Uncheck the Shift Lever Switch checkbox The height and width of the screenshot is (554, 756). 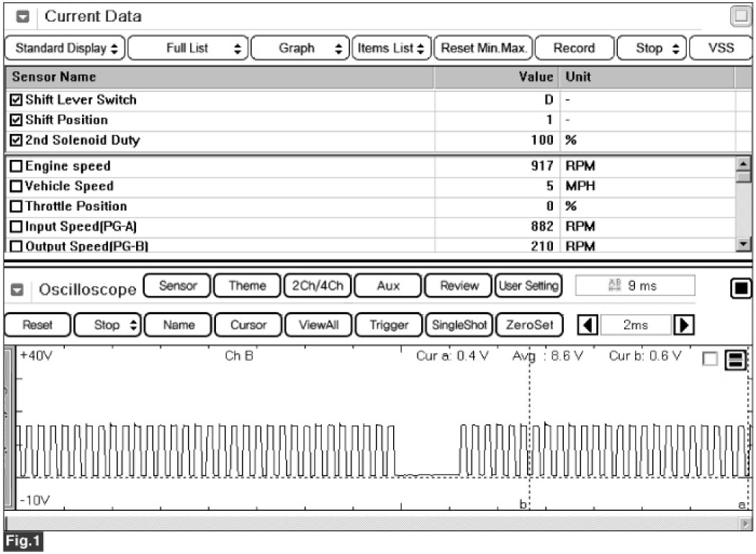coord(17,99)
